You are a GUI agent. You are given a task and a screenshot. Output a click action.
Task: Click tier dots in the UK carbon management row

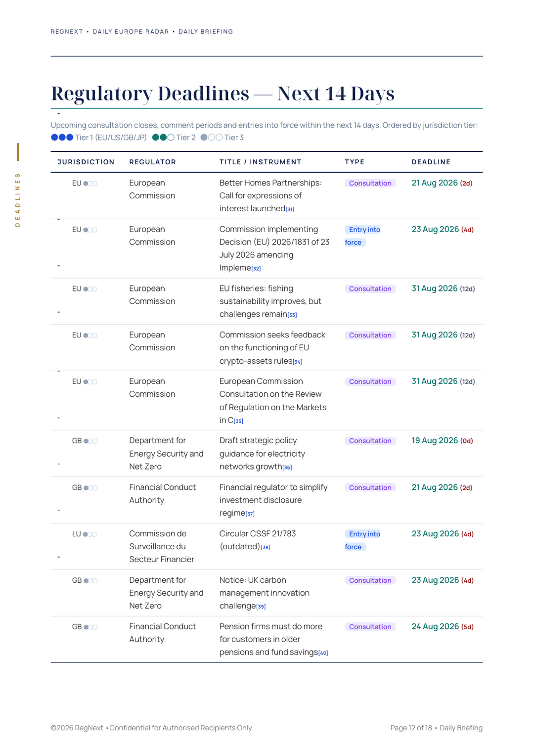91,581
